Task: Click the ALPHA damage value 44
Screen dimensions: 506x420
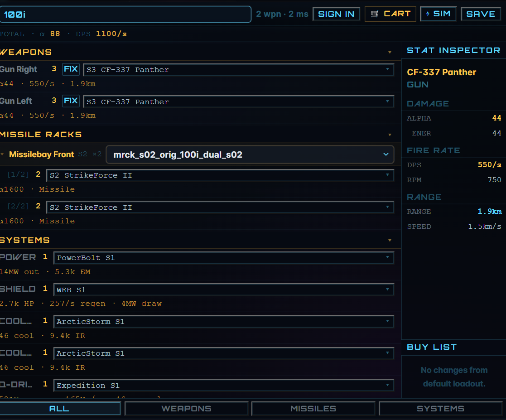Action: click(x=496, y=118)
